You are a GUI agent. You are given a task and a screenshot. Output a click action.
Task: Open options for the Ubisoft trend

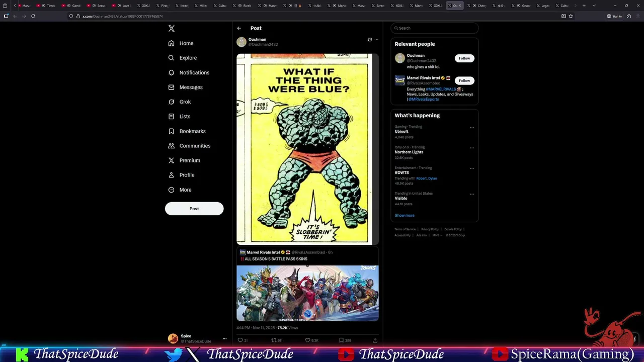(472, 127)
